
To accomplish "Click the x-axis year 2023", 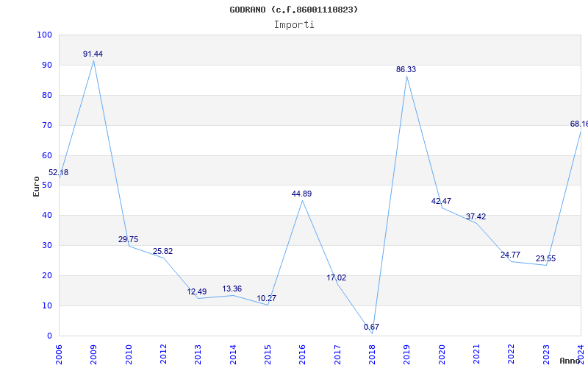I will pos(546,355).
